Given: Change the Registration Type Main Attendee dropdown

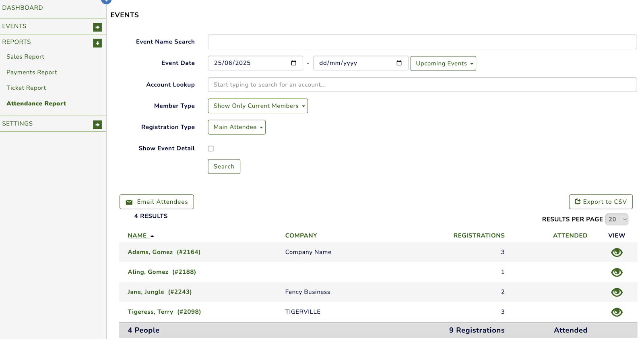Looking at the screenshot, I should pos(237,127).
